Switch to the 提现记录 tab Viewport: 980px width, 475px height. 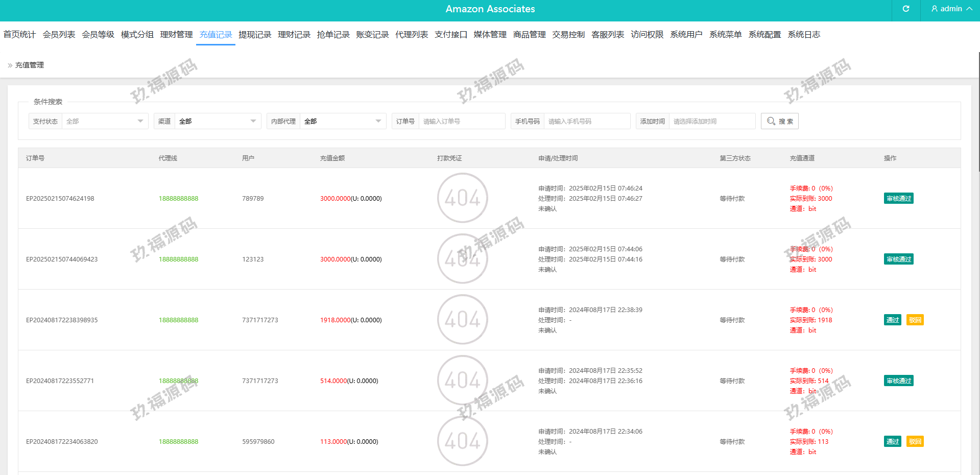[255, 35]
